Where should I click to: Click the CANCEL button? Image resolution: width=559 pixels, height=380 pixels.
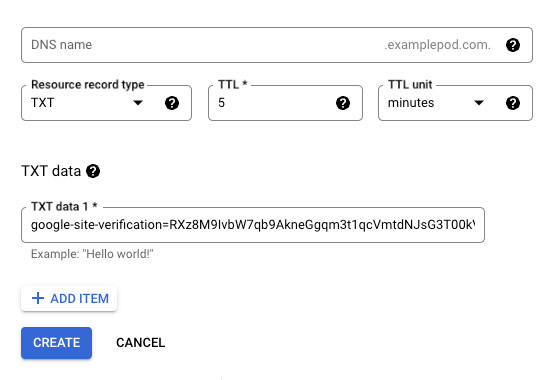(x=140, y=343)
